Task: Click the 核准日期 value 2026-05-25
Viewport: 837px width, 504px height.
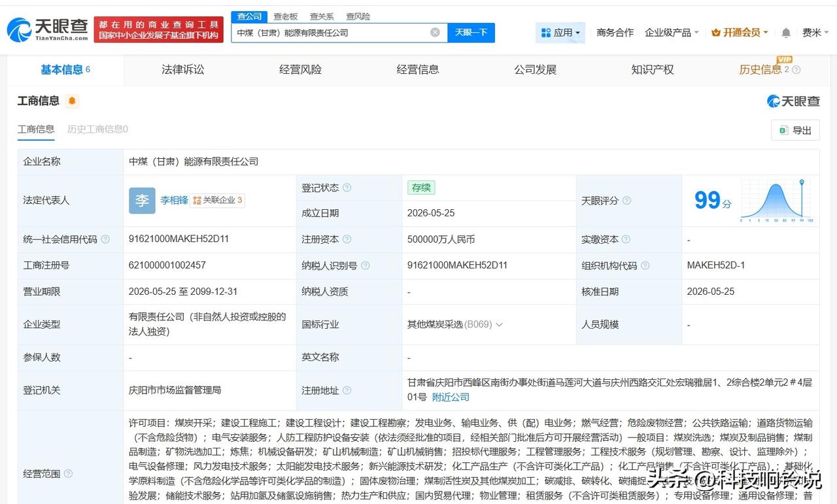Action: point(711,292)
